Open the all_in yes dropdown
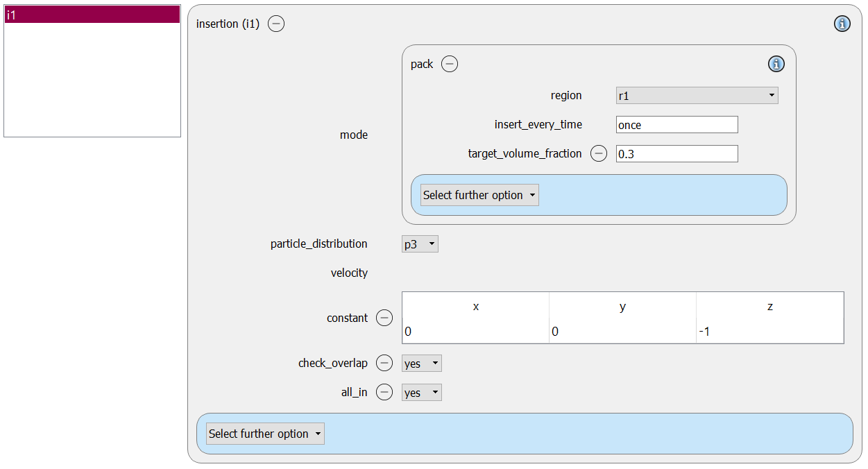The height and width of the screenshot is (469, 868). (x=421, y=393)
